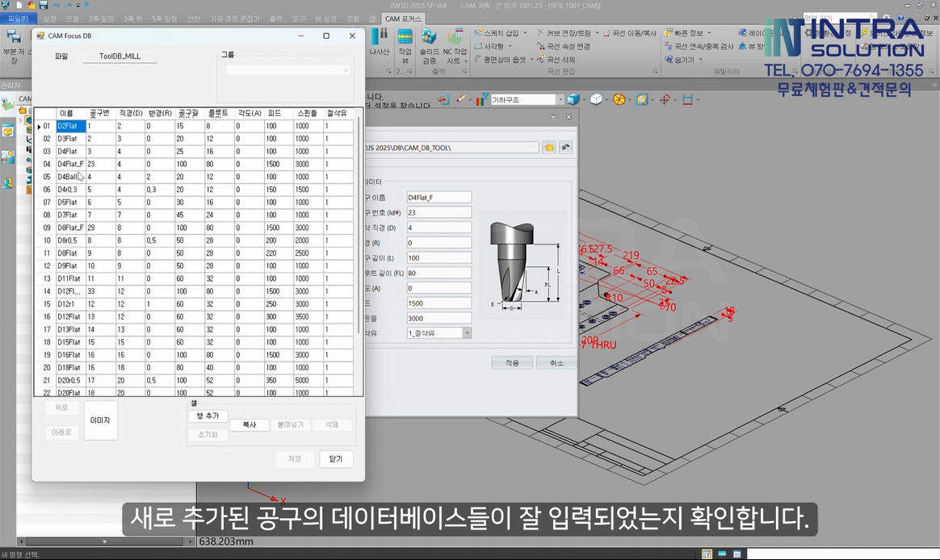The image size is (940, 560).
Task: Click the 행 추가 add row button
Action: (208, 416)
